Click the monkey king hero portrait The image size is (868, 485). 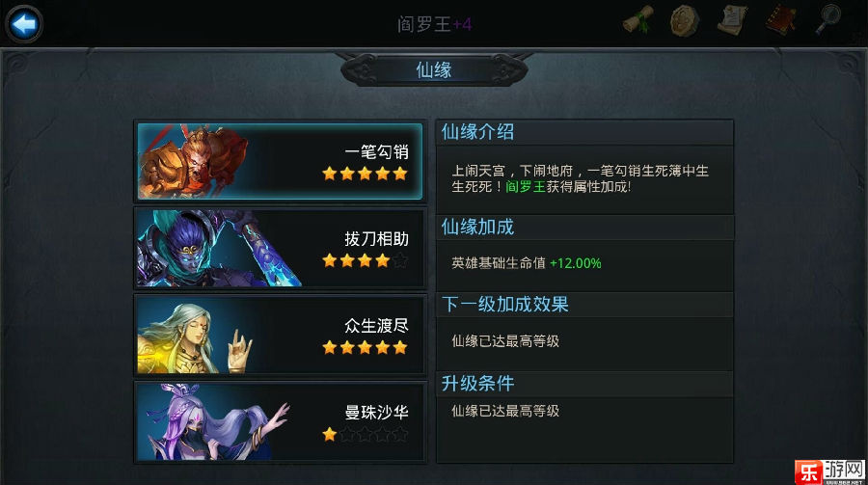pyautogui.click(x=194, y=161)
